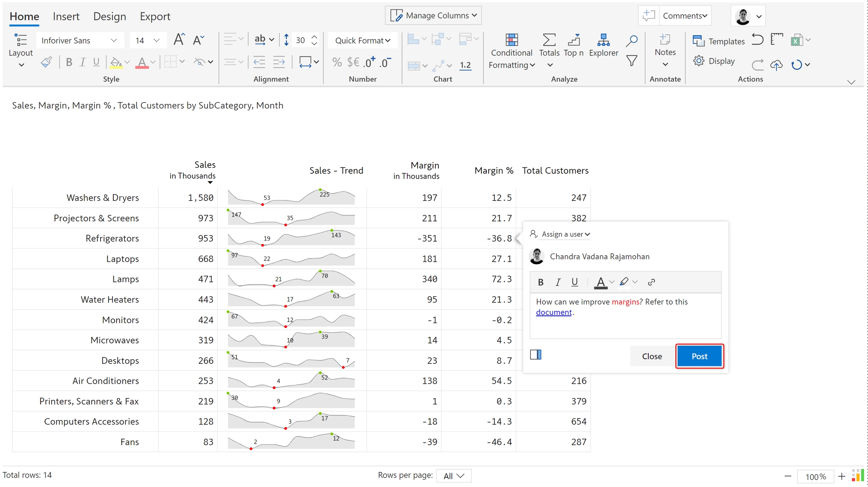The height and width of the screenshot is (487, 868).
Task: Toggle italic in comment editor
Action: pyautogui.click(x=558, y=282)
